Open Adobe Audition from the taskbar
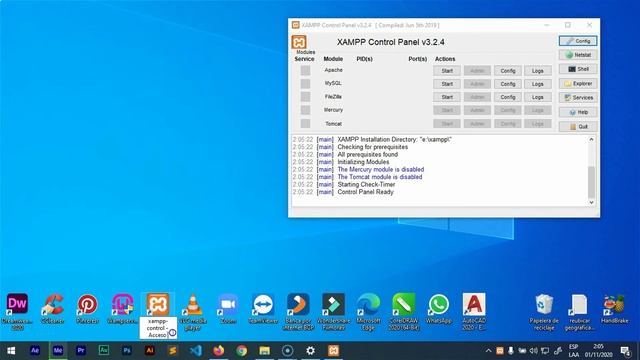This screenshot has height=360, width=640. coord(104,351)
